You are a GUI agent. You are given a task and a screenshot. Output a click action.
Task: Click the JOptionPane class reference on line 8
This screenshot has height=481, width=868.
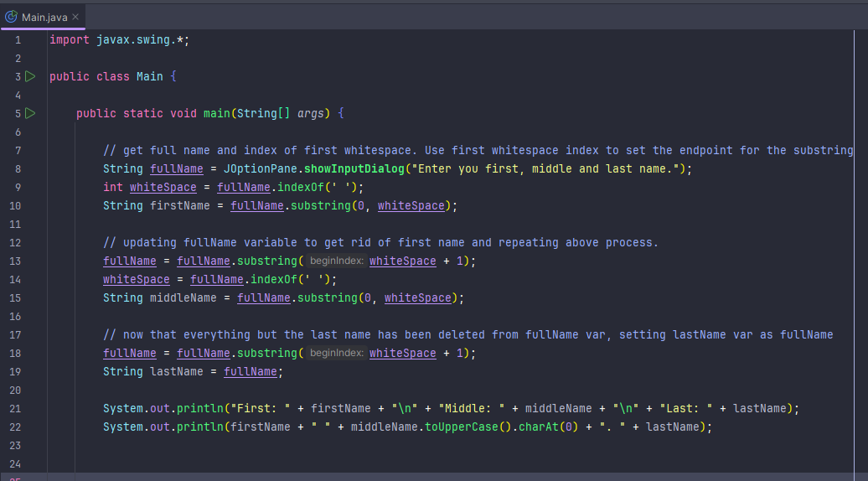261,168
